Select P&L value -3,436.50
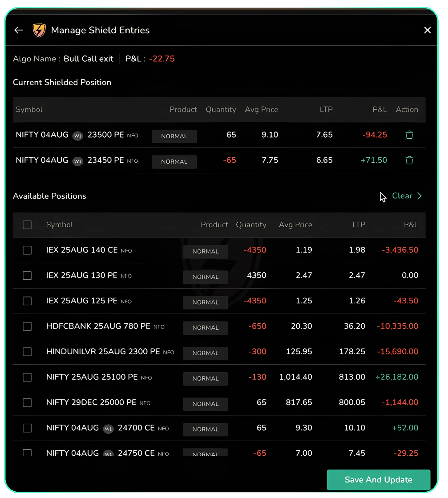Screen dimensions: 448x498 (400, 250)
